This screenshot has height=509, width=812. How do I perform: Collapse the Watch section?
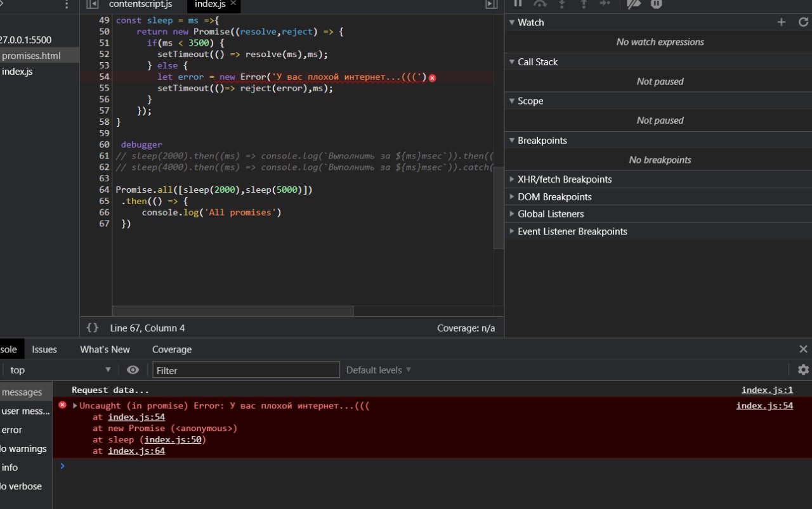[512, 23]
